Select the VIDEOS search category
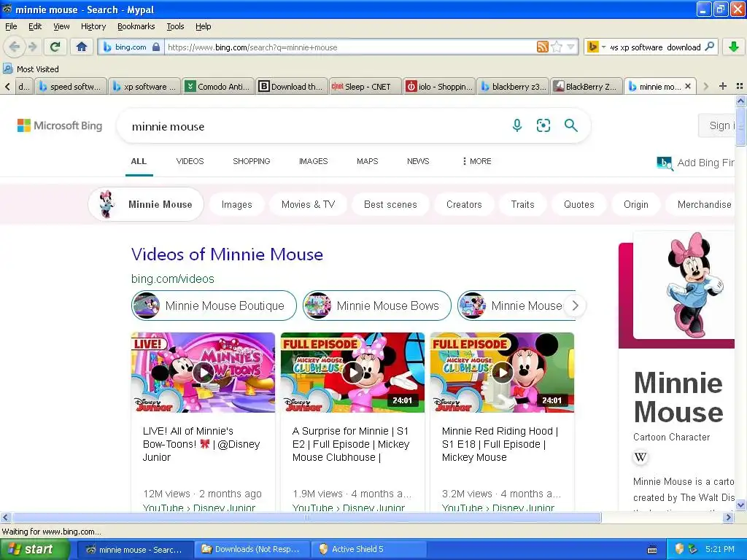 (x=190, y=161)
